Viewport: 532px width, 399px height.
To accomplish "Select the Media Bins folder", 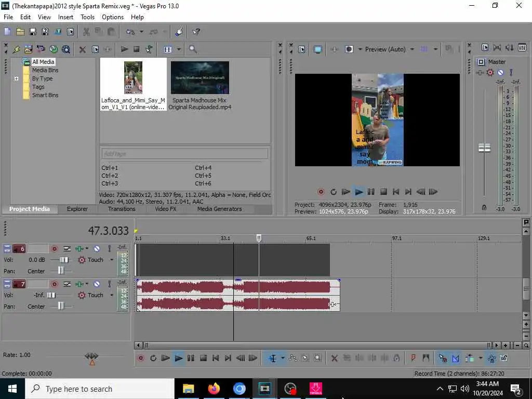I will tap(45, 70).
